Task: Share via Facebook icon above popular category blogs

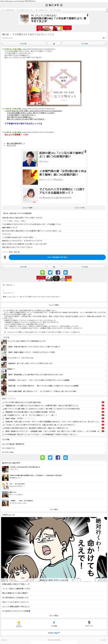Action: point(58,457)
